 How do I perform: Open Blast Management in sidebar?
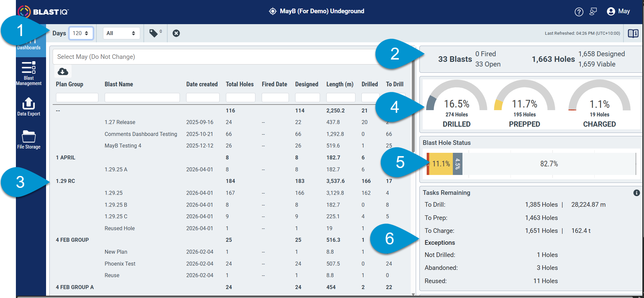(x=29, y=73)
